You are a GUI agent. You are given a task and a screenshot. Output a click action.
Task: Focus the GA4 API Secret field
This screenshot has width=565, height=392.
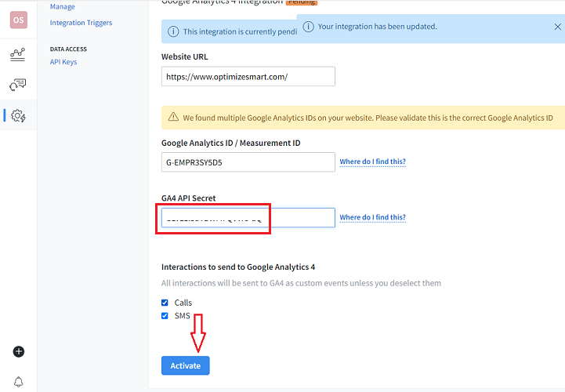tap(248, 218)
